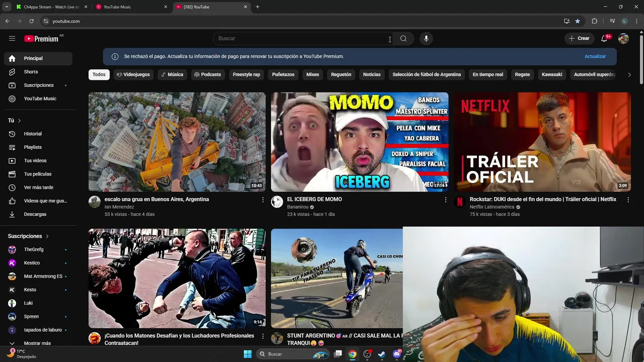Open Tus películas in the sidebar
This screenshot has height=362, width=644.
(x=38, y=174)
